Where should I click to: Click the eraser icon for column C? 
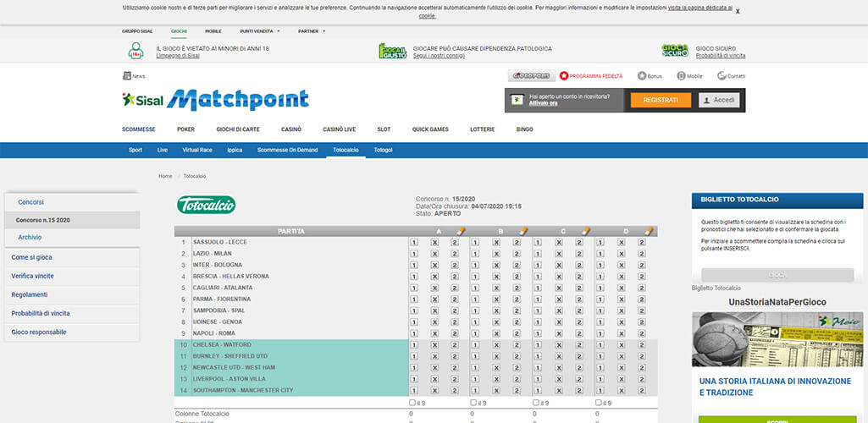click(586, 231)
